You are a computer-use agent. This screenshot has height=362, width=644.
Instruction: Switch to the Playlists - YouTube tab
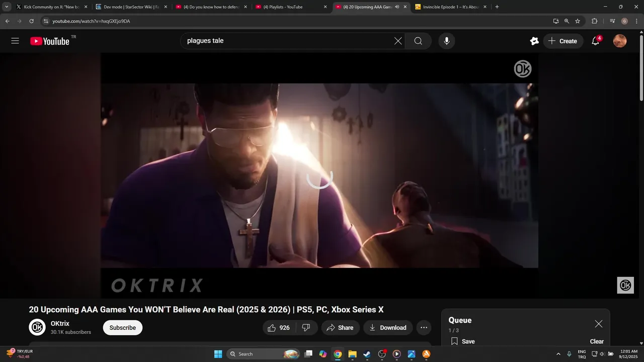291,7
